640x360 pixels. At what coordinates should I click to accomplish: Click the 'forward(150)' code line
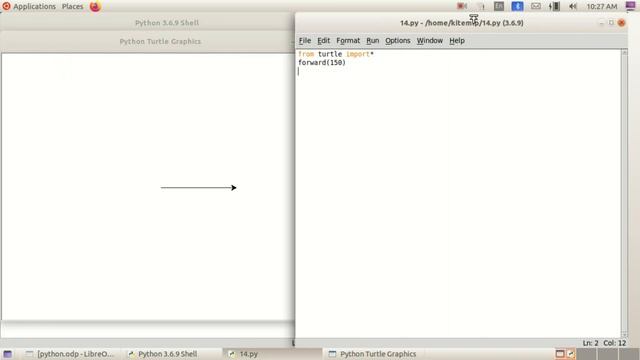click(x=322, y=62)
